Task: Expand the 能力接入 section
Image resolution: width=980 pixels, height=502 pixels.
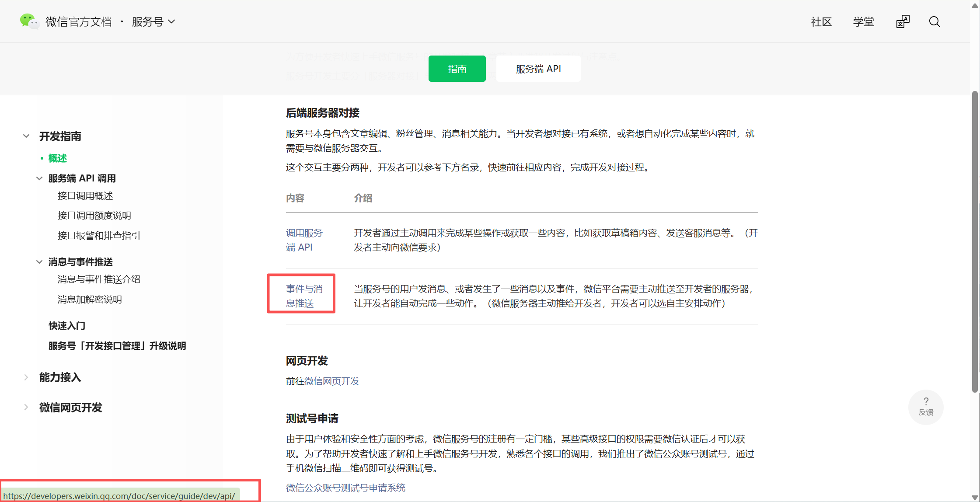Action: coord(60,377)
